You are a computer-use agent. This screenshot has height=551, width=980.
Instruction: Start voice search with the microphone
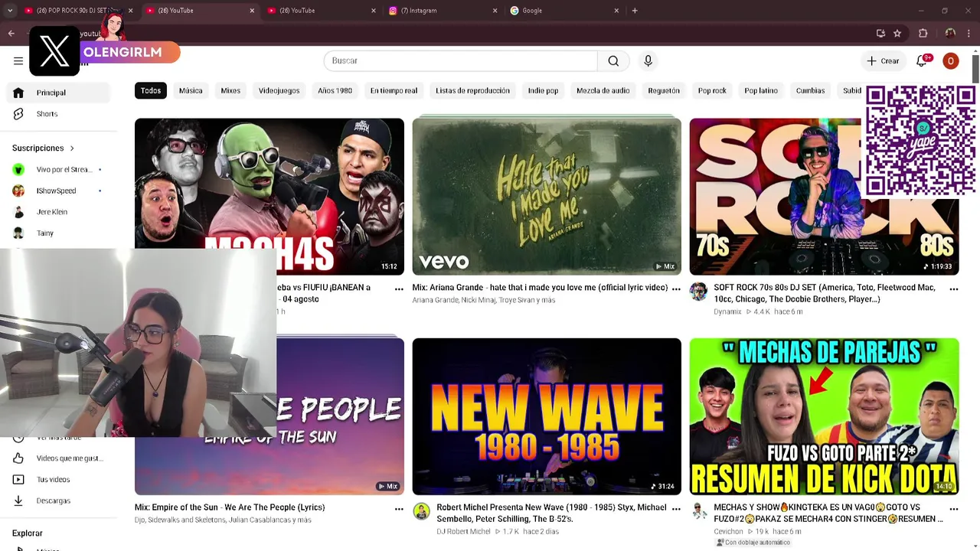[x=648, y=60]
